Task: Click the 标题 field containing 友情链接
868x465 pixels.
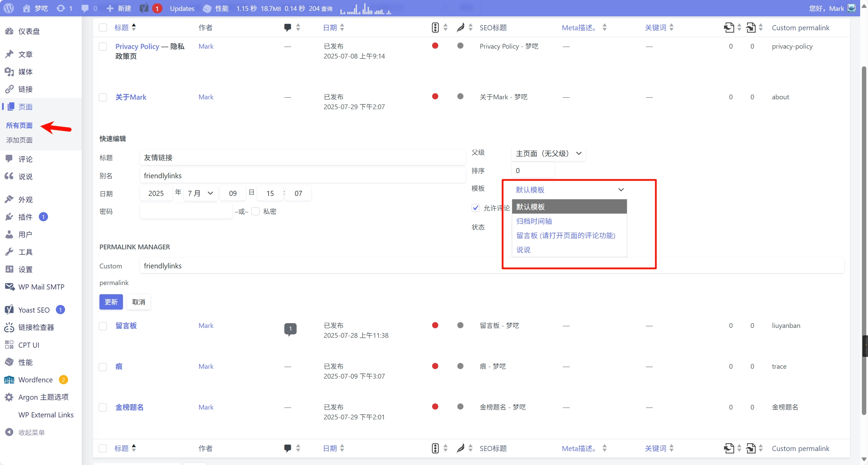Action: pos(302,157)
